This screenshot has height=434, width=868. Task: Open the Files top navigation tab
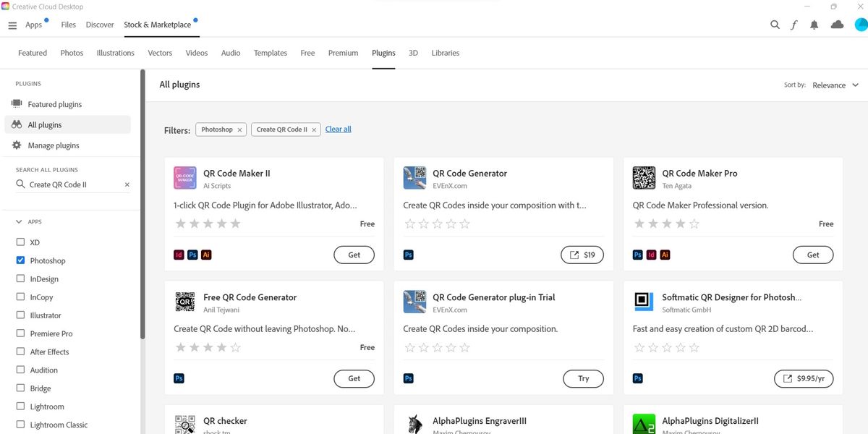(x=69, y=25)
